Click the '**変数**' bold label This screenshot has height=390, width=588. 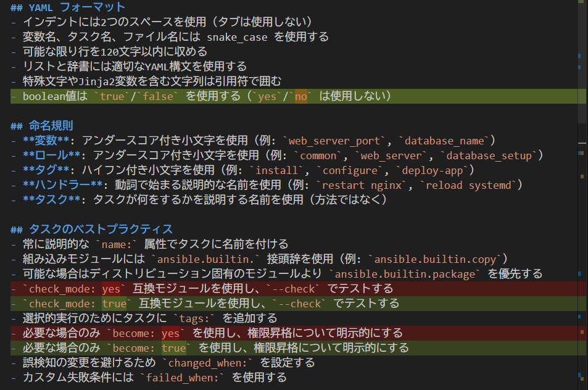[49, 141]
